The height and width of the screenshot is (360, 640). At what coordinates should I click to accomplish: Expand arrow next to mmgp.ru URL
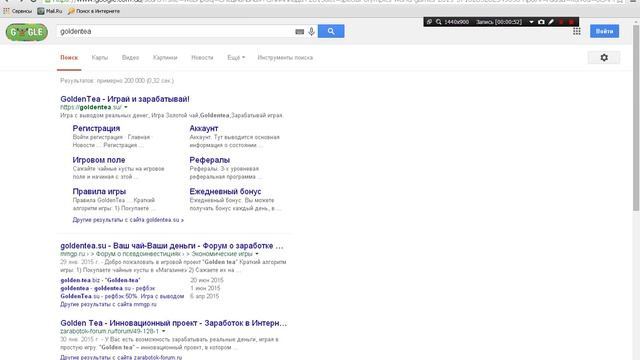pos(257,254)
